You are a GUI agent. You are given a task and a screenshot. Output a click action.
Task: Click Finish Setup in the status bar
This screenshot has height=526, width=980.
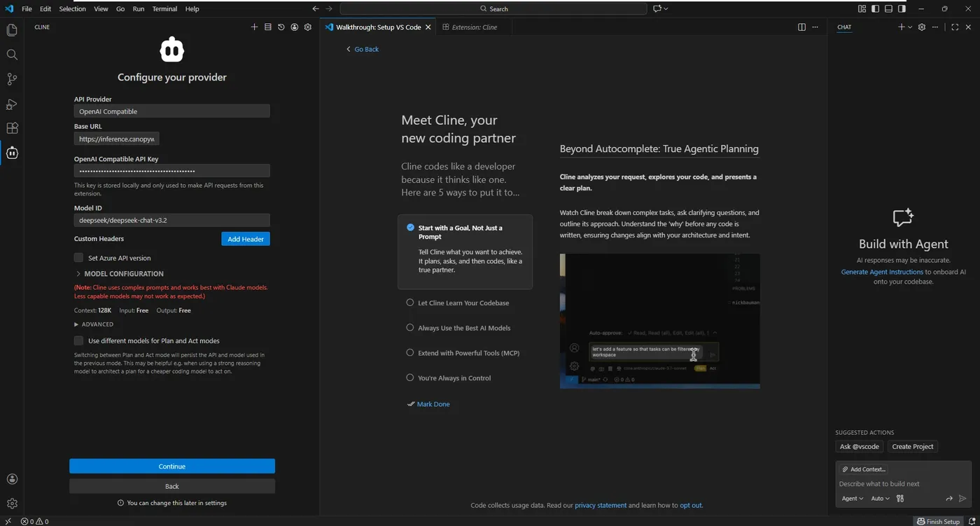click(939, 521)
